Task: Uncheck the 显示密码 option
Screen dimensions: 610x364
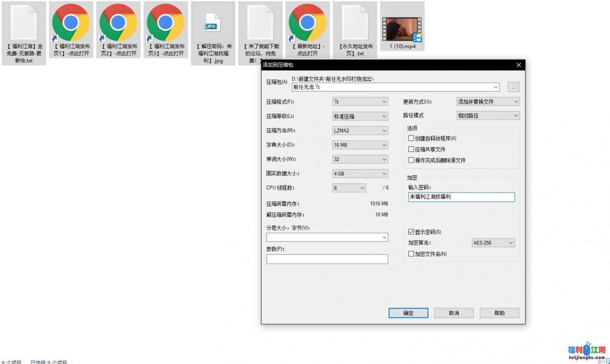Action: pyautogui.click(x=411, y=232)
